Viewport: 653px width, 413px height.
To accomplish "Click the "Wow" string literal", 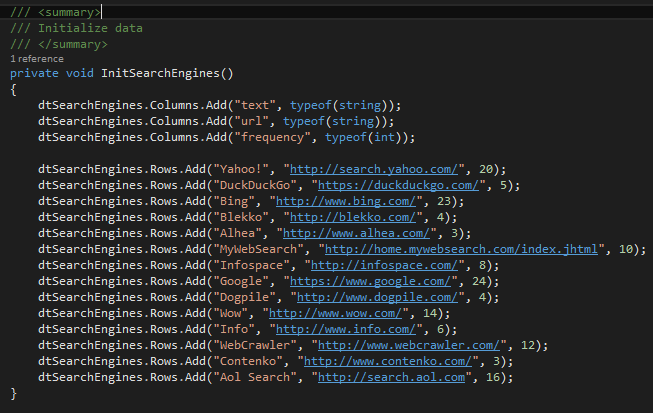I will [230, 313].
